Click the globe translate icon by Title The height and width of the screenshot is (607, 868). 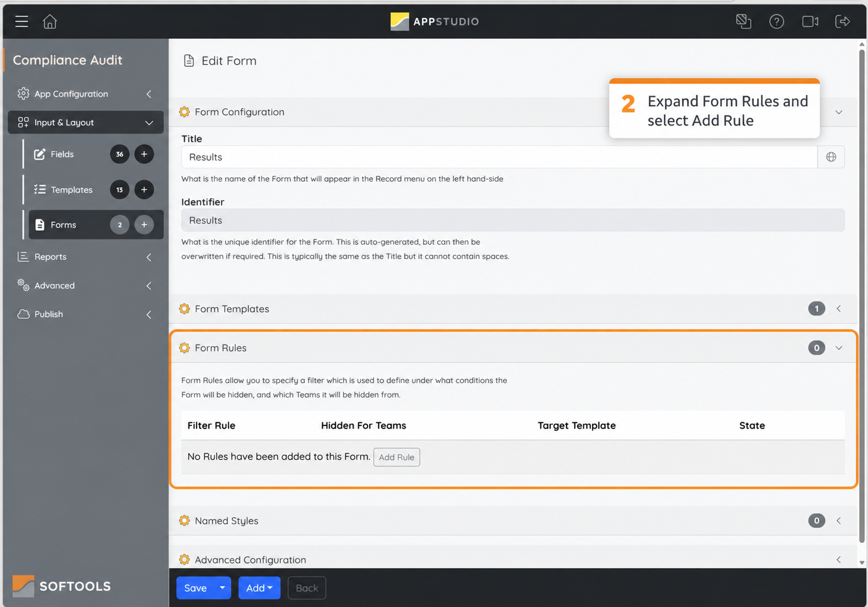[831, 157]
